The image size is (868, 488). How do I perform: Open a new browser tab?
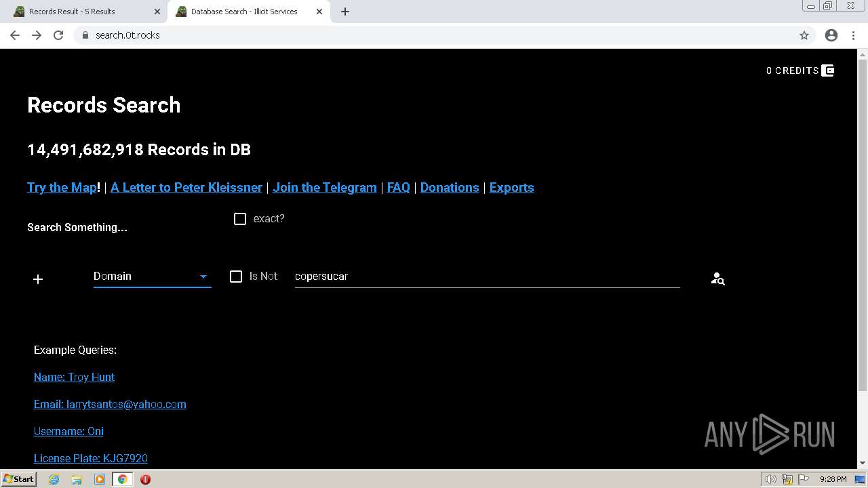coord(345,12)
